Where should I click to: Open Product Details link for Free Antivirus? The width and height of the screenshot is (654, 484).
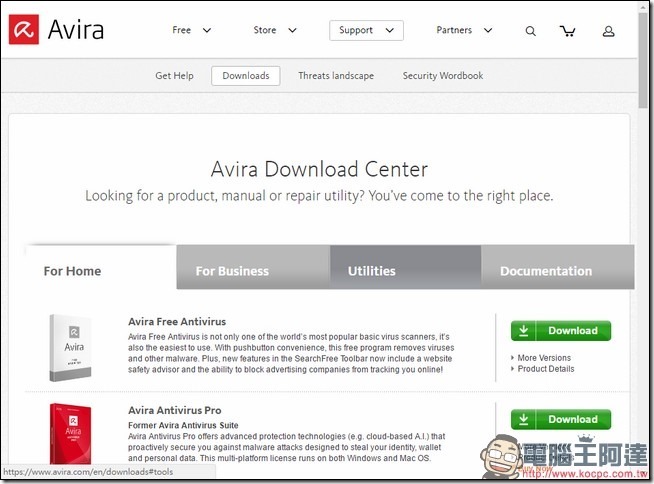pyautogui.click(x=546, y=368)
